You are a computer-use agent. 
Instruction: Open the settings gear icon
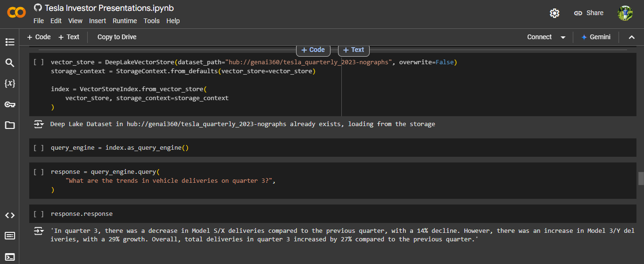(554, 13)
